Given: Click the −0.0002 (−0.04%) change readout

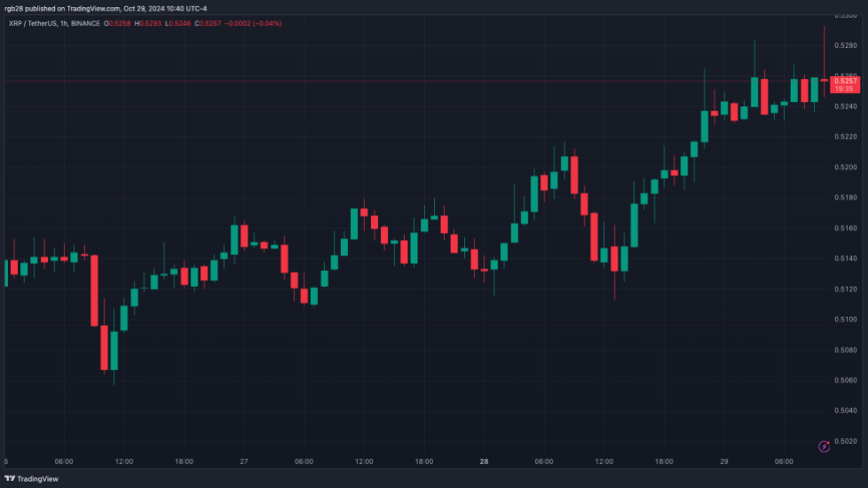Looking at the screenshot, I should pos(256,23).
